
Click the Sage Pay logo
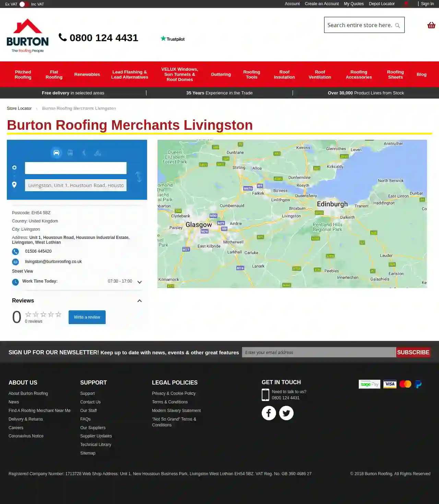pyautogui.click(x=369, y=384)
